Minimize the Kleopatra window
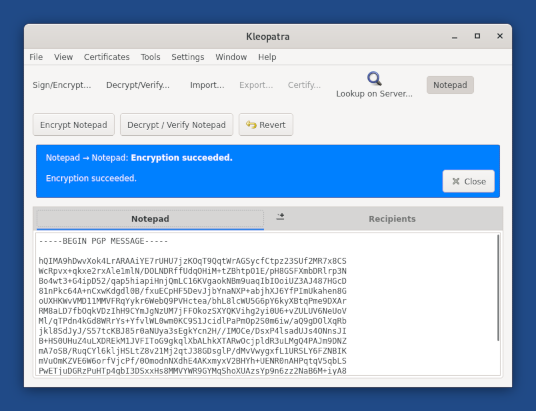 454,37
